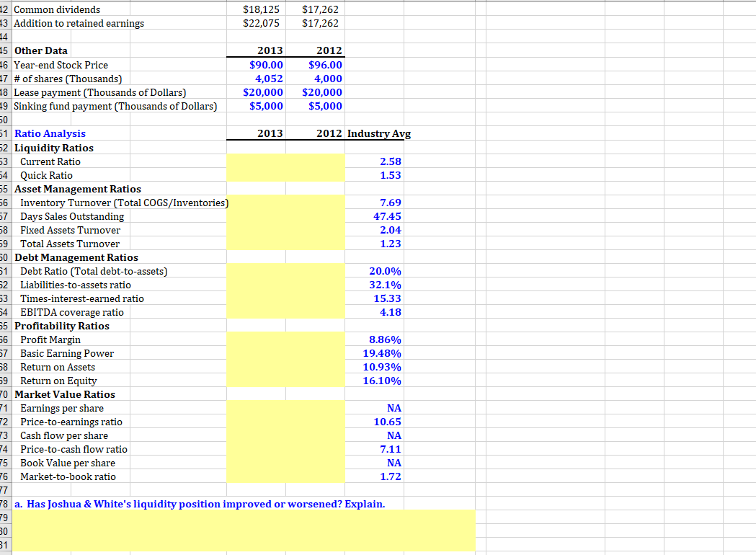Select the row 45 header
Viewport: 756px width, 555px height.
(5, 50)
